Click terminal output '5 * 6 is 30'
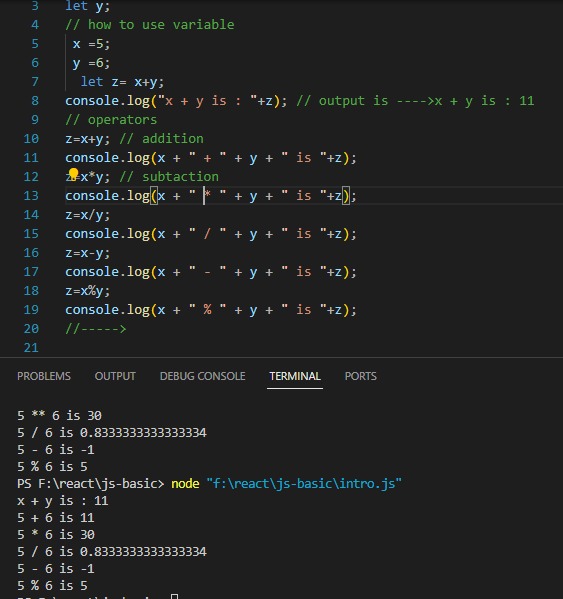Viewport: 563px width, 599px height. tap(56, 534)
